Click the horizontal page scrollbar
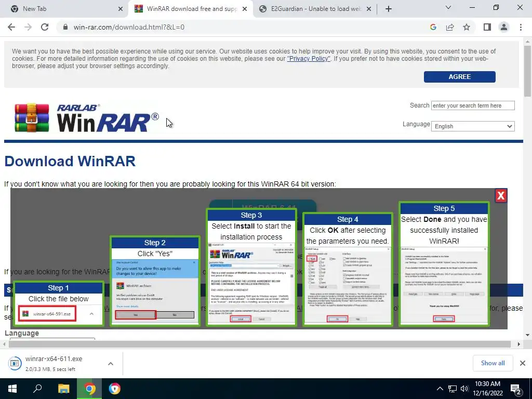The height and width of the screenshot is (399, 532). pyautogui.click(x=260, y=344)
